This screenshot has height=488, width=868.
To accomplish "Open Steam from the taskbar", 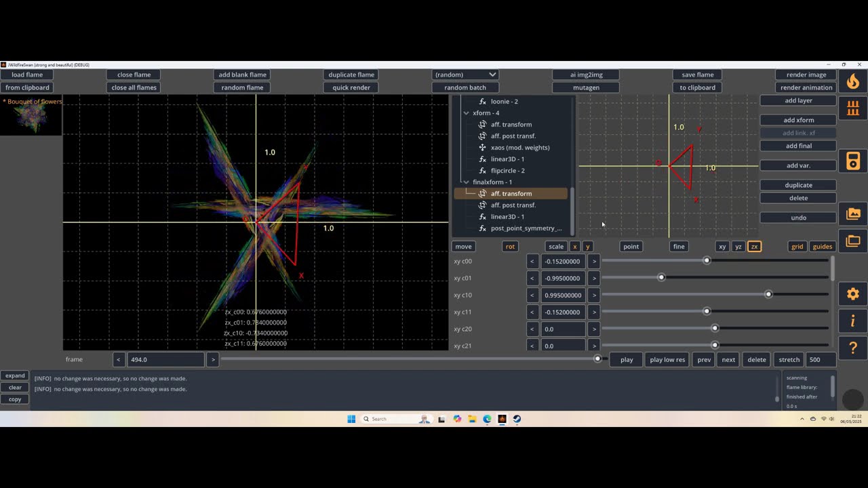I will (x=517, y=419).
